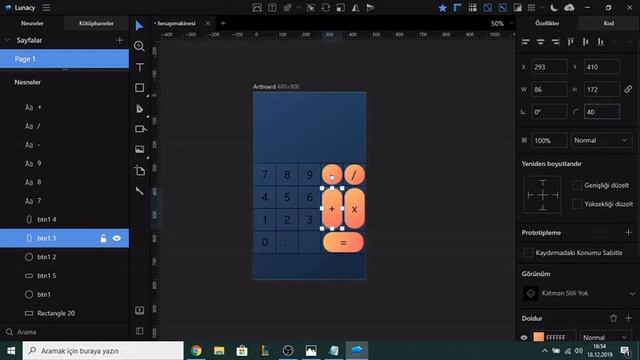The image size is (640, 360).
Task: Select the Text tool
Action: pyautogui.click(x=140, y=67)
